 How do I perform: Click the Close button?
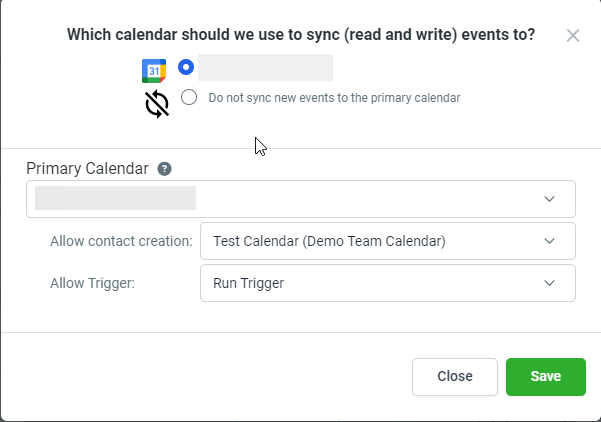pyautogui.click(x=455, y=377)
